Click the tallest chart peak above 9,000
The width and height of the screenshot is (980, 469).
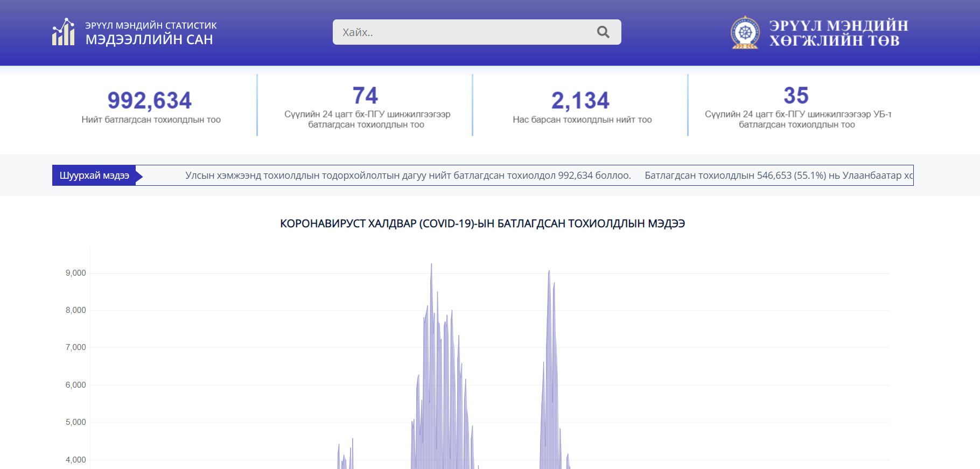431,265
